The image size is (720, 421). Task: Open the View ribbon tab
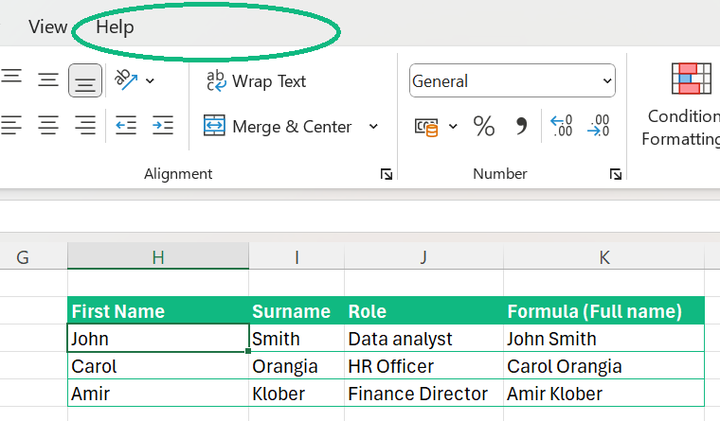point(48,27)
